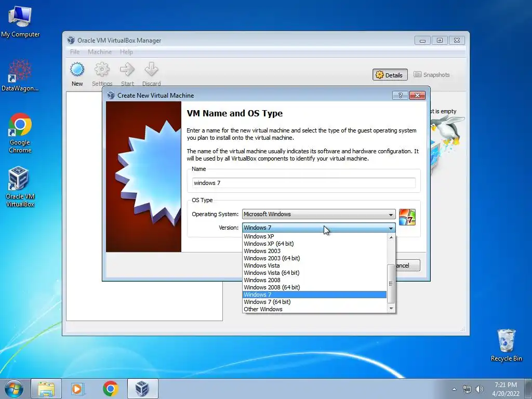Click the network tray icon
Screen dimensions: 532x399
467,389
